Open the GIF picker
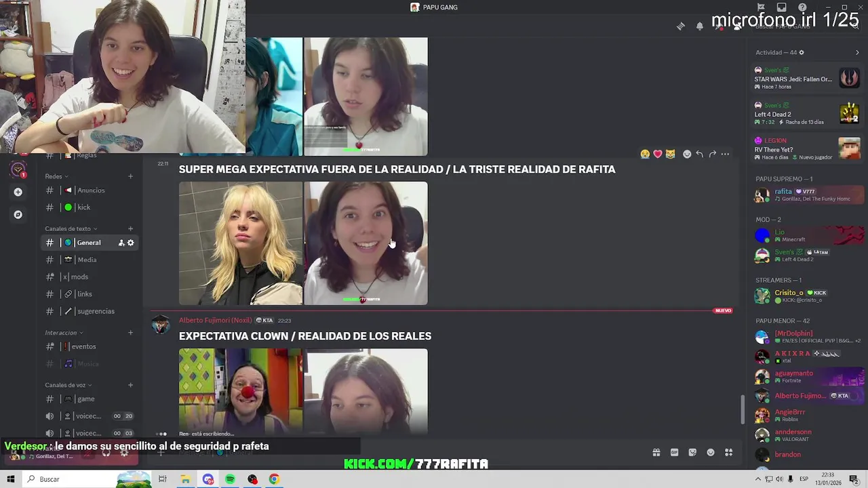Viewport: 868px width, 488px height. [674, 452]
